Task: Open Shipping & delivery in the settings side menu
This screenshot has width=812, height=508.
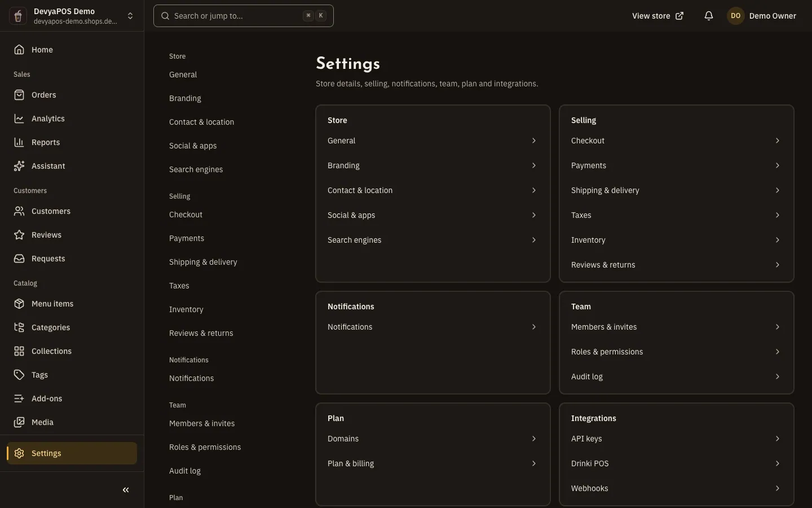Action: pyautogui.click(x=203, y=262)
